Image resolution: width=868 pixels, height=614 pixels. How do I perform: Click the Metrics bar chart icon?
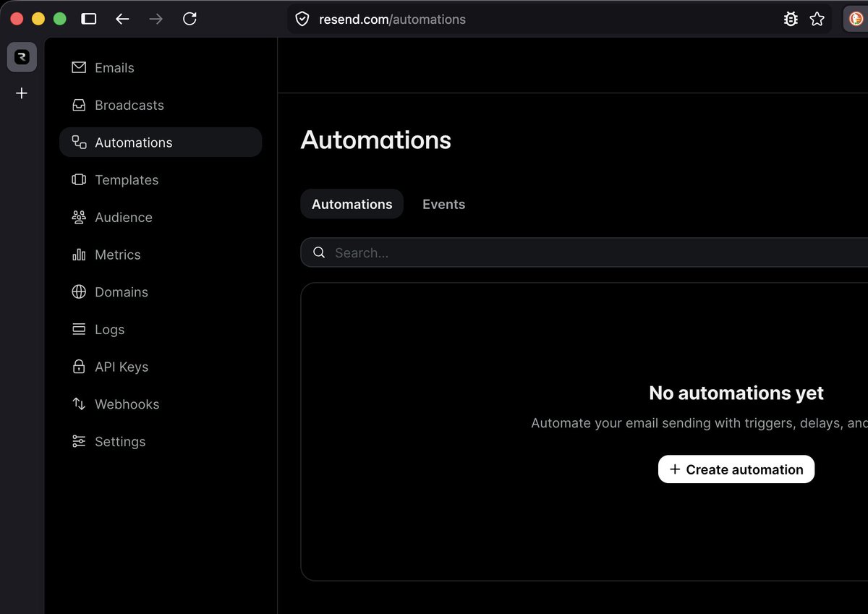click(79, 255)
